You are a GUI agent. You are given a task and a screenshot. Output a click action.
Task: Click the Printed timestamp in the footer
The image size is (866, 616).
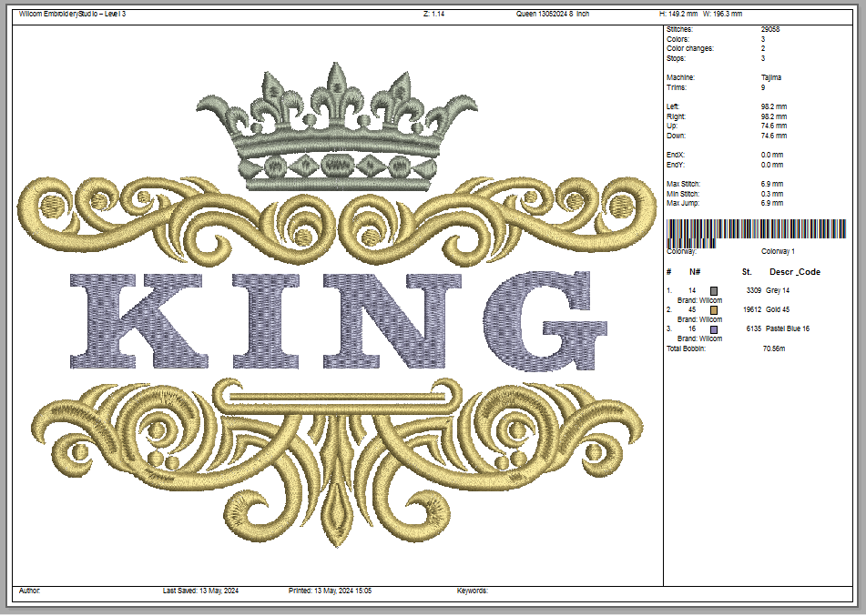[x=329, y=591]
